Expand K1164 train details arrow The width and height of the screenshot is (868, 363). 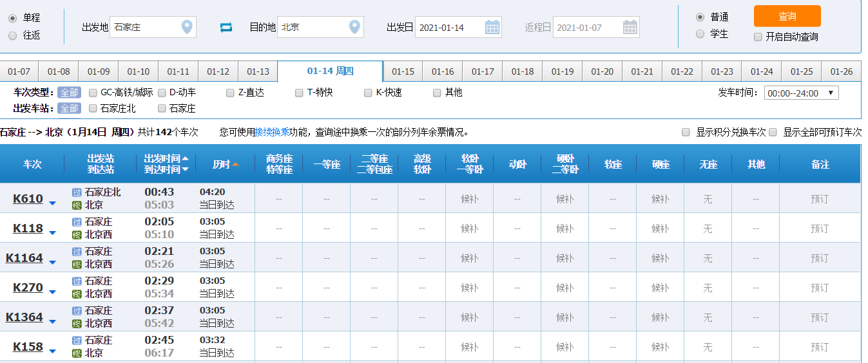53,263
